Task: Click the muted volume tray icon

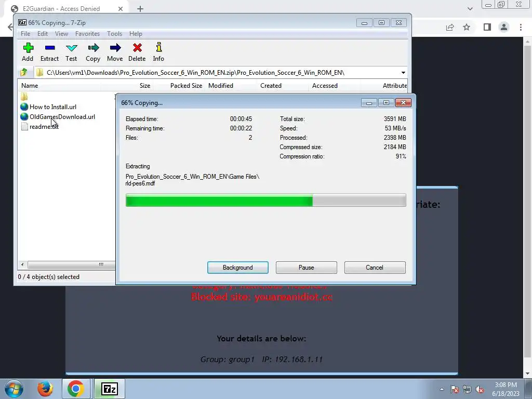Action: click(480, 389)
